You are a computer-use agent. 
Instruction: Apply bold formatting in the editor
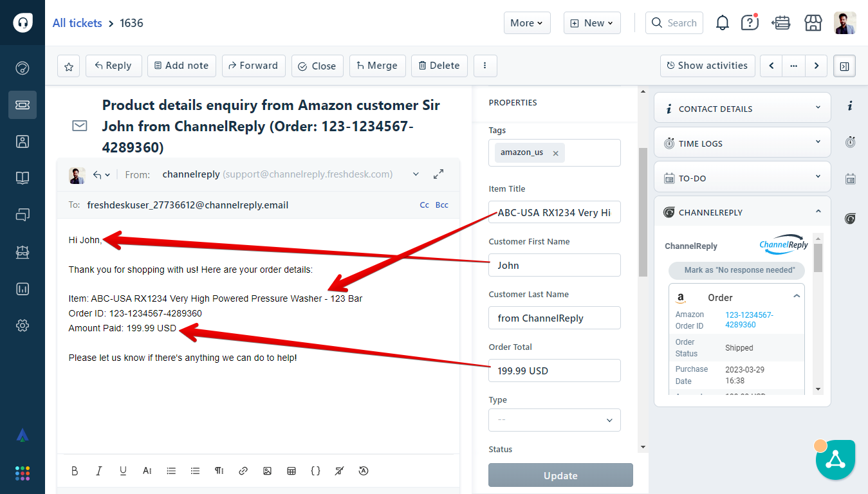75,471
